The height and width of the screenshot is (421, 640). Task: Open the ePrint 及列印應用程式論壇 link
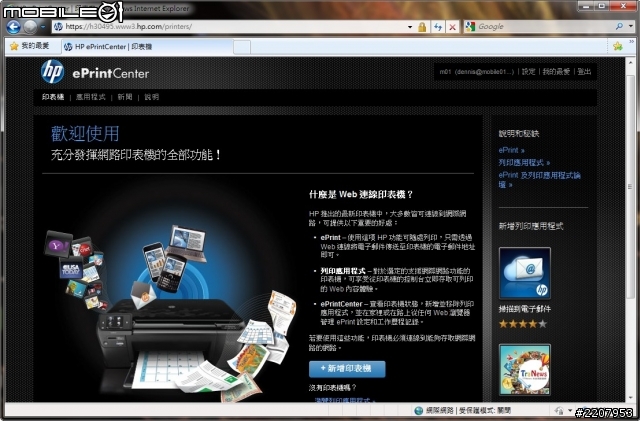(539, 180)
